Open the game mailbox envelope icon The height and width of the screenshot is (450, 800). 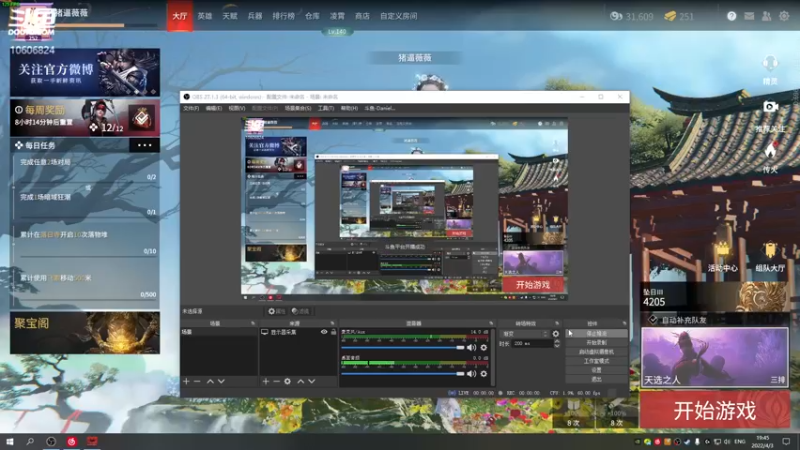(x=749, y=16)
